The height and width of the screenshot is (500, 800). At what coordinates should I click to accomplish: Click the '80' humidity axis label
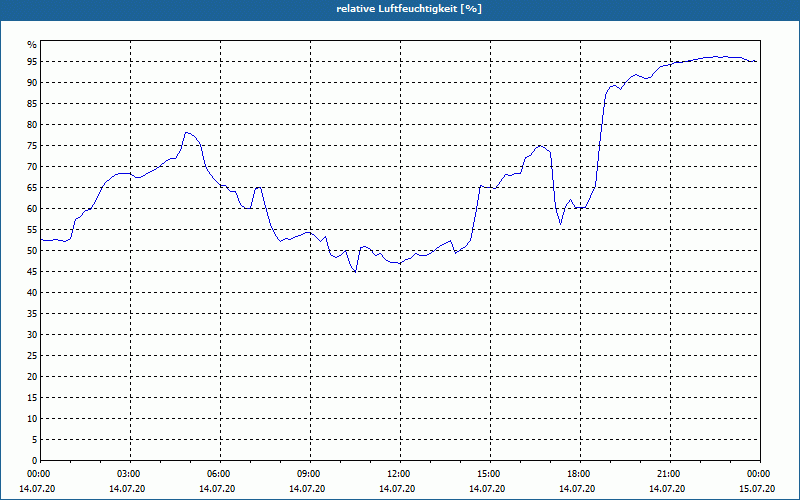point(32,124)
